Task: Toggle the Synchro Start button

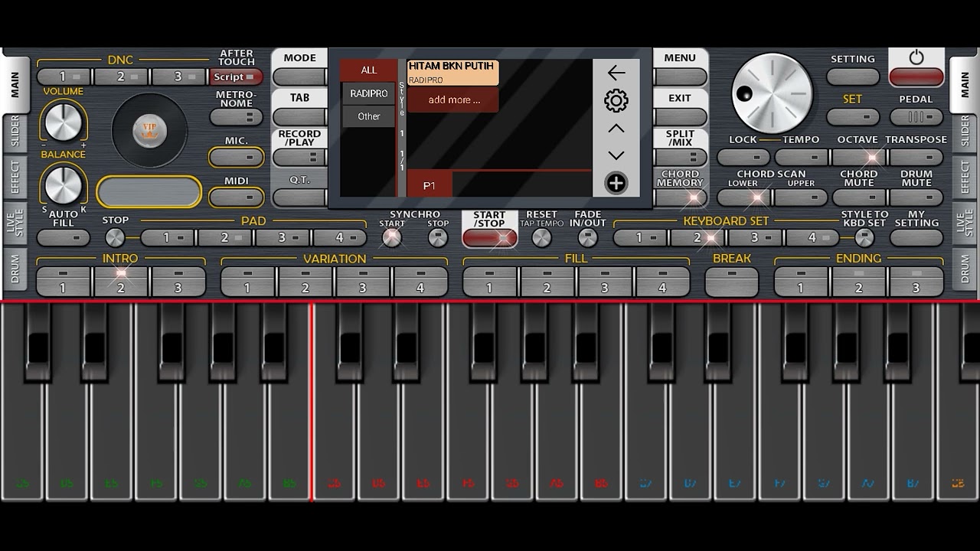Action: coord(392,237)
